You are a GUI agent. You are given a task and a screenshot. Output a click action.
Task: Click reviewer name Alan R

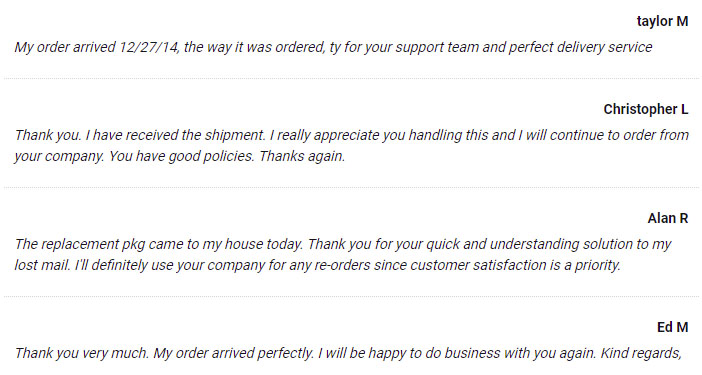668,218
